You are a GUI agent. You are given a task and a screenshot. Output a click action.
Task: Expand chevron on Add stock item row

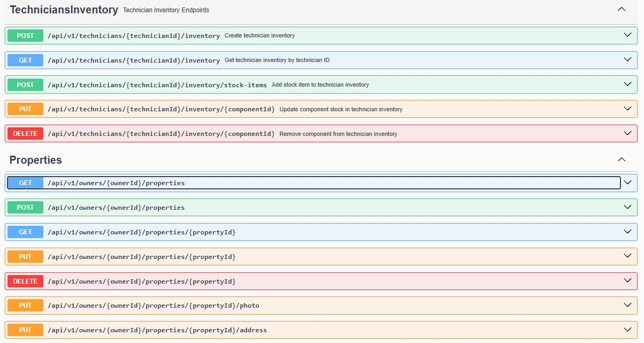628,85
